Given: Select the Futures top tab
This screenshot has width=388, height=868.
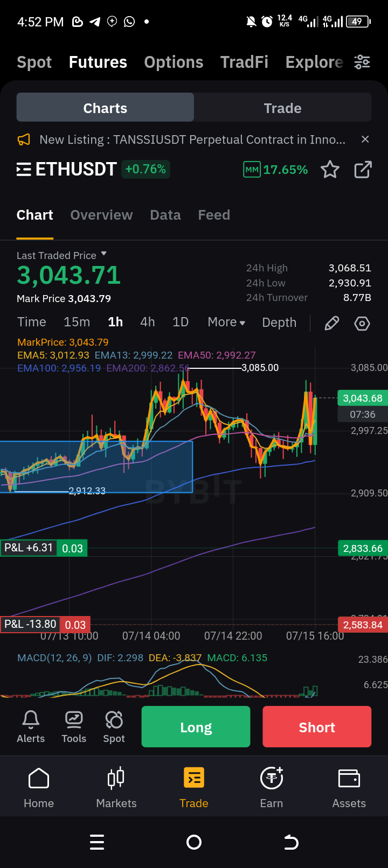Looking at the screenshot, I should tap(98, 62).
